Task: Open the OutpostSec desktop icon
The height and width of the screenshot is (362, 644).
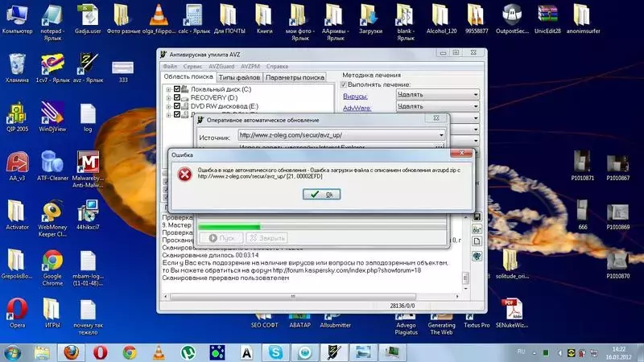Action: click(512, 19)
